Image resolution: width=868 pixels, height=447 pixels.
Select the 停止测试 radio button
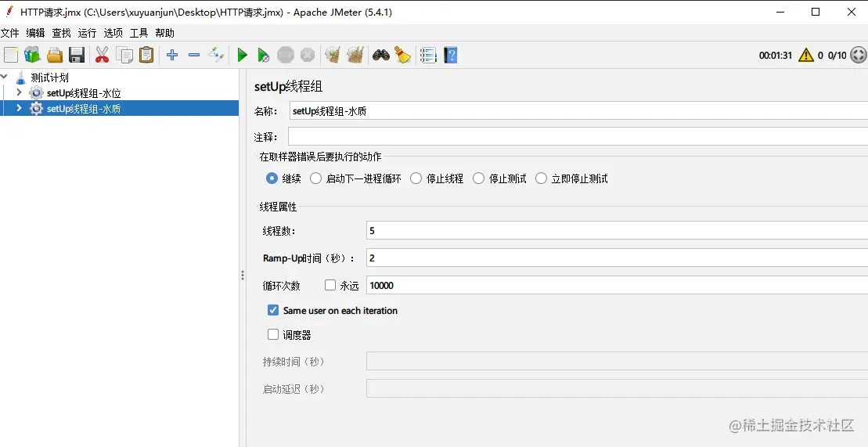pyautogui.click(x=478, y=178)
